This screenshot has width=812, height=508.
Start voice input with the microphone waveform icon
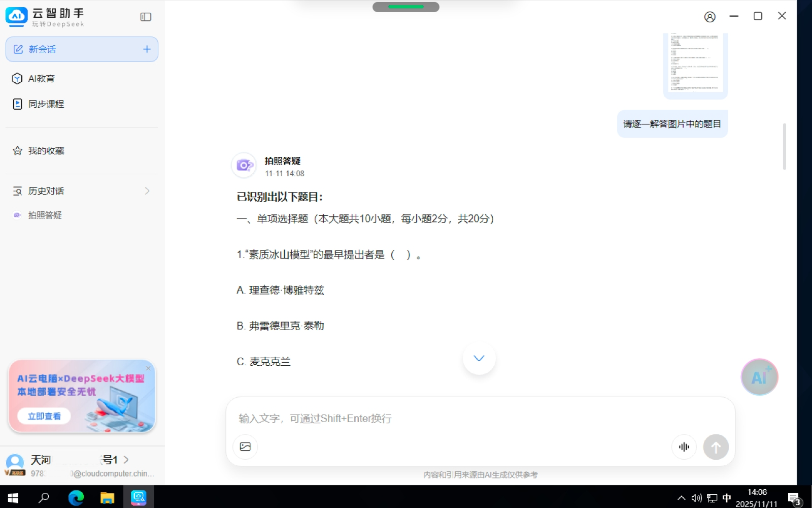pos(684,447)
